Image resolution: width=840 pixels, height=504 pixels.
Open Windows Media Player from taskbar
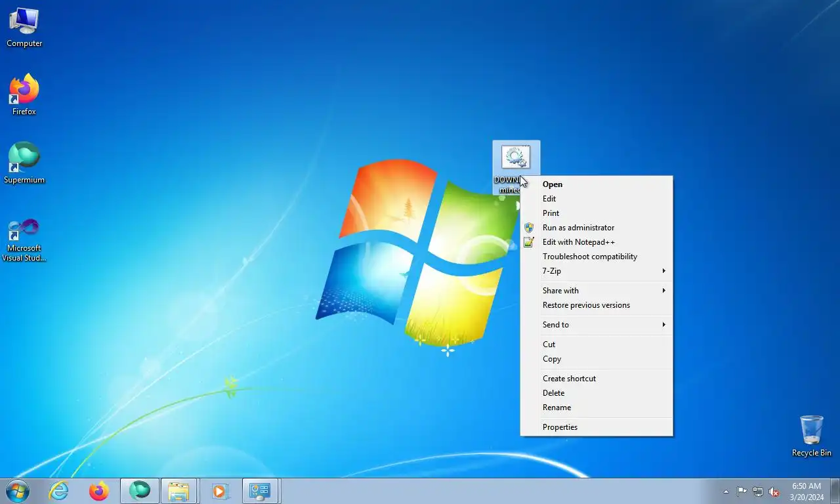click(219, 491)
